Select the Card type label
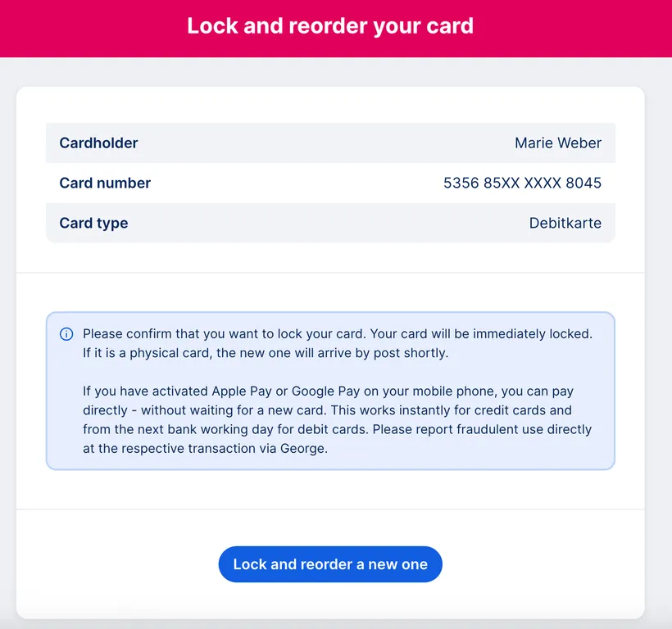This screenshot has width=672, height=629. click(93, 224)
